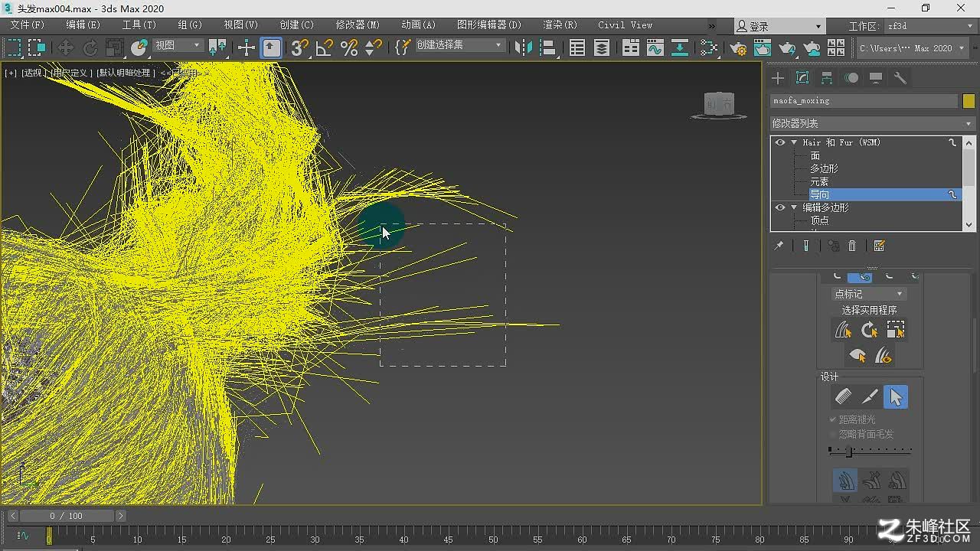Click the 0 / 100 time slider
The image size is (980, 551).
(x=67, y=516)
